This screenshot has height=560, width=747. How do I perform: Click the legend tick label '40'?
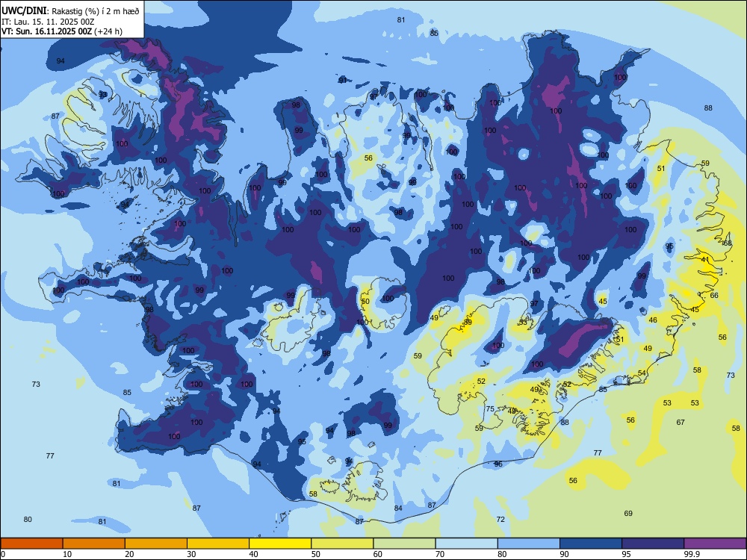pyautogui.click(x=254, y=554)
